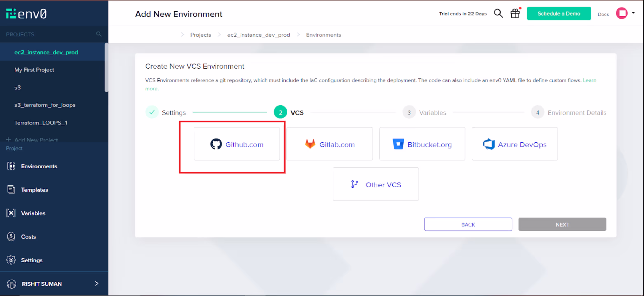Viewport: 644px width, 296px height.
Task: Click the Costs dollar icon in the sidebar
Action: point(11,236)
